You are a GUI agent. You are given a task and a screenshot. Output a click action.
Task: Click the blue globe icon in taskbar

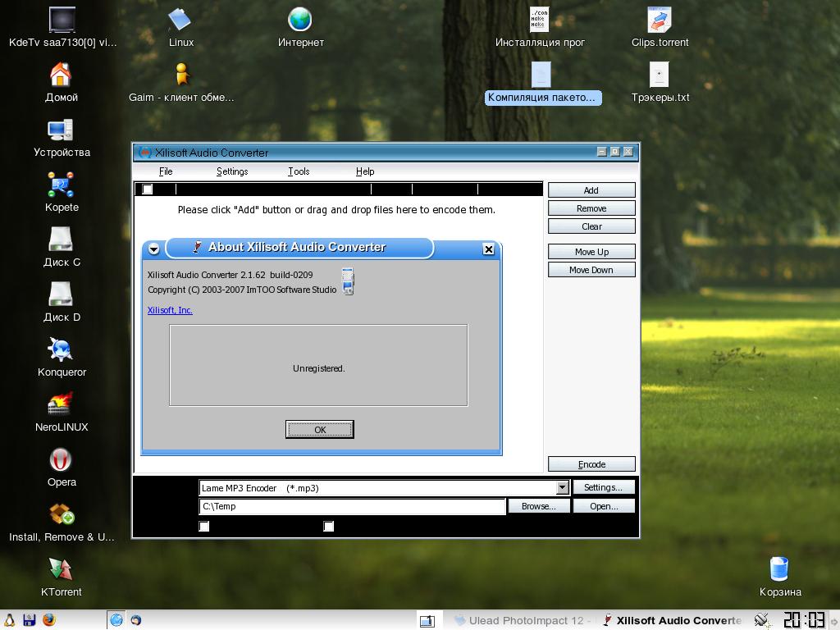(x=116, y=620)
